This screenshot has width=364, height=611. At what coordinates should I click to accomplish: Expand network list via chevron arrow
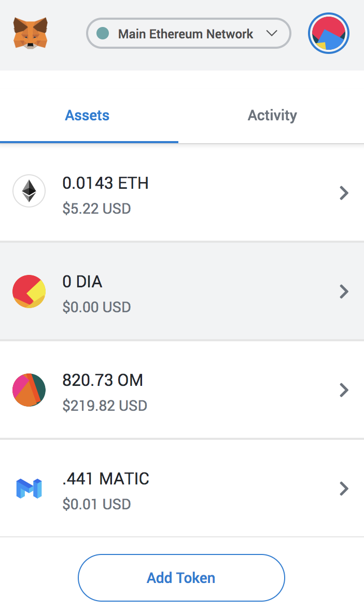click(x=272, y=34)
